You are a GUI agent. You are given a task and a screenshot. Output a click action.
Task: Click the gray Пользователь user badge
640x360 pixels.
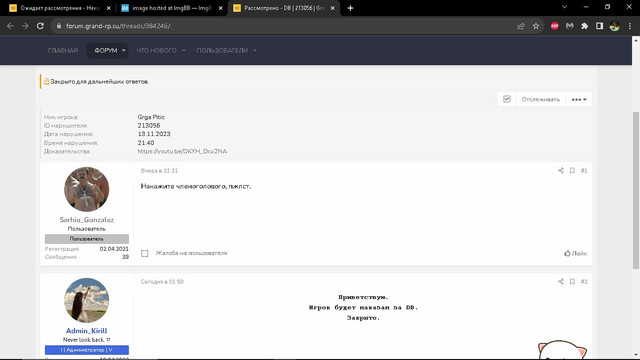pos(87,239)
